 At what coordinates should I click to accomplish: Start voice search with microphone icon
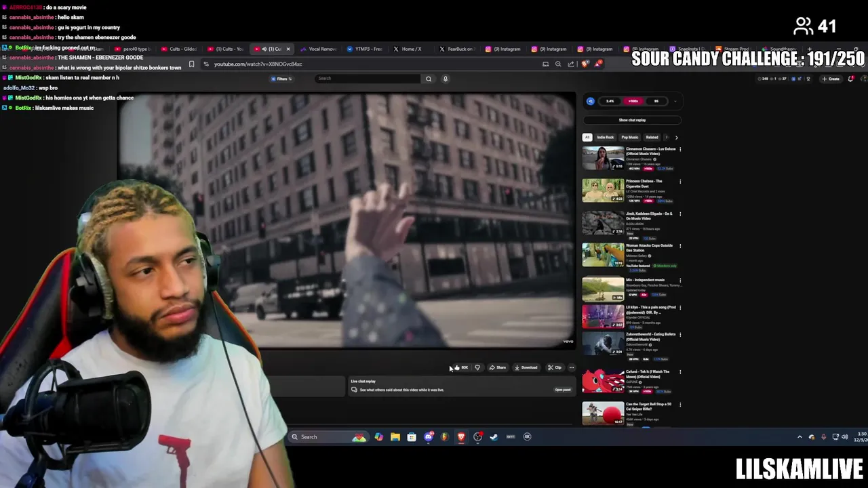click(446, 79)
